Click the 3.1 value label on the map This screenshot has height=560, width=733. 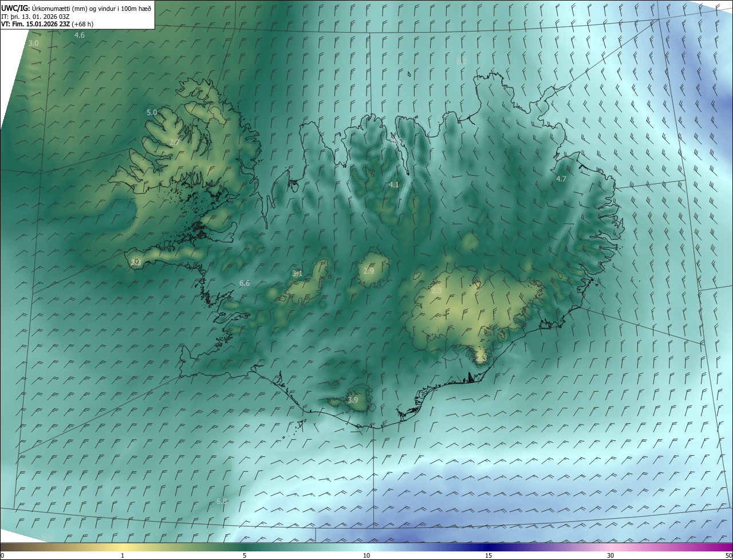(x=297, y=274)
